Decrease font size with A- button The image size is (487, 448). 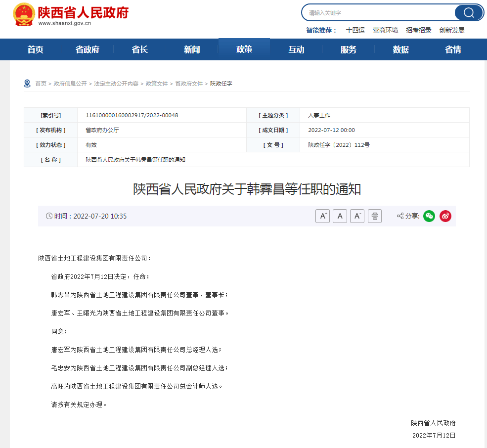pyautogui.click(x=357, y=216)
